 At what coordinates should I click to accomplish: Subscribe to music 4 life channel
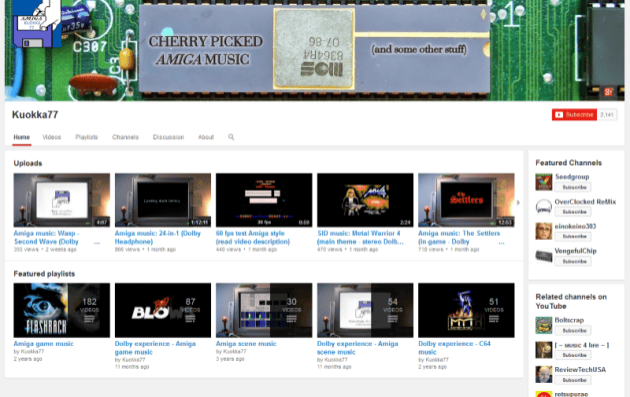click(573, 355)
